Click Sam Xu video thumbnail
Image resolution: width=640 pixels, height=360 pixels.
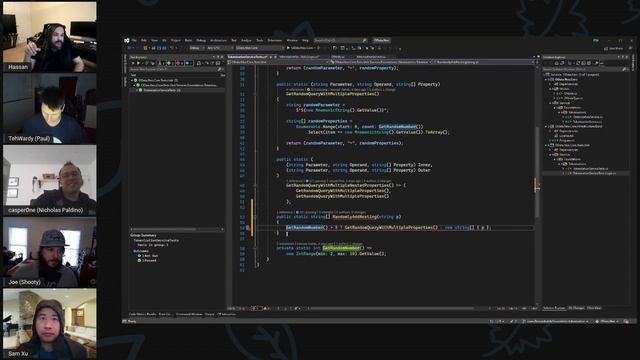click(x=50, y=324)
